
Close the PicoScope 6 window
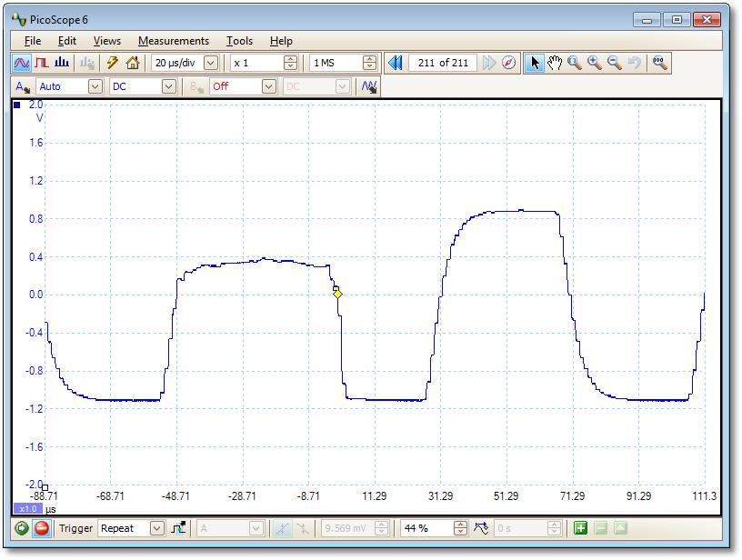click(x=707, y=20)
